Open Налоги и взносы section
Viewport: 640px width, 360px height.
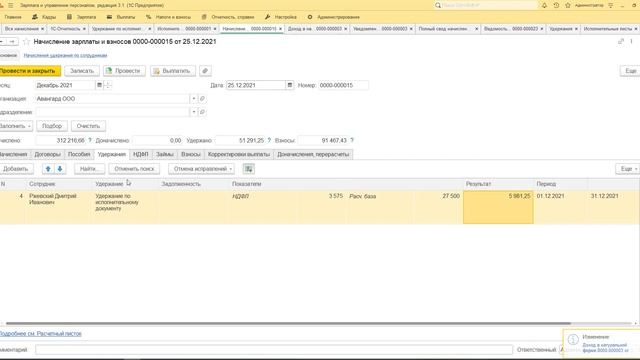click(x=169, y=17)
